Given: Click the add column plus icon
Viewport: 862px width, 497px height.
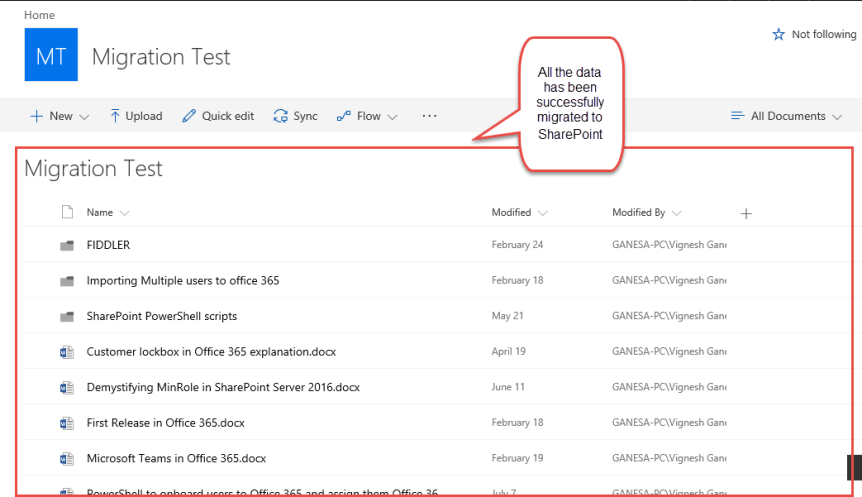Looking at the screenshot, I should [x=746, y=213].
